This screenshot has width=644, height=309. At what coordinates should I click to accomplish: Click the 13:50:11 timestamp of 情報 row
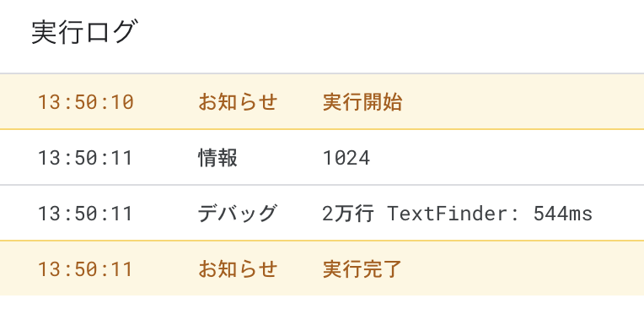(x=85, y=158)
